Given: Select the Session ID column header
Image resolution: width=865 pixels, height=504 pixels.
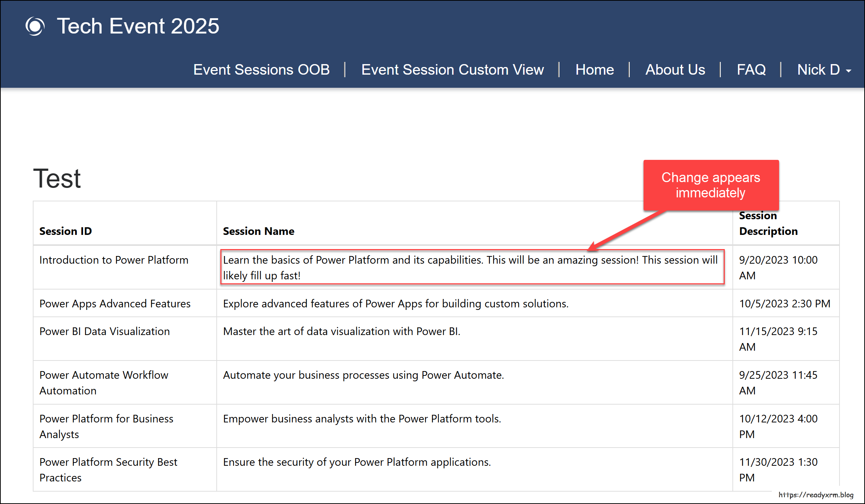Looking at the screenshot, I should [66, 231].
